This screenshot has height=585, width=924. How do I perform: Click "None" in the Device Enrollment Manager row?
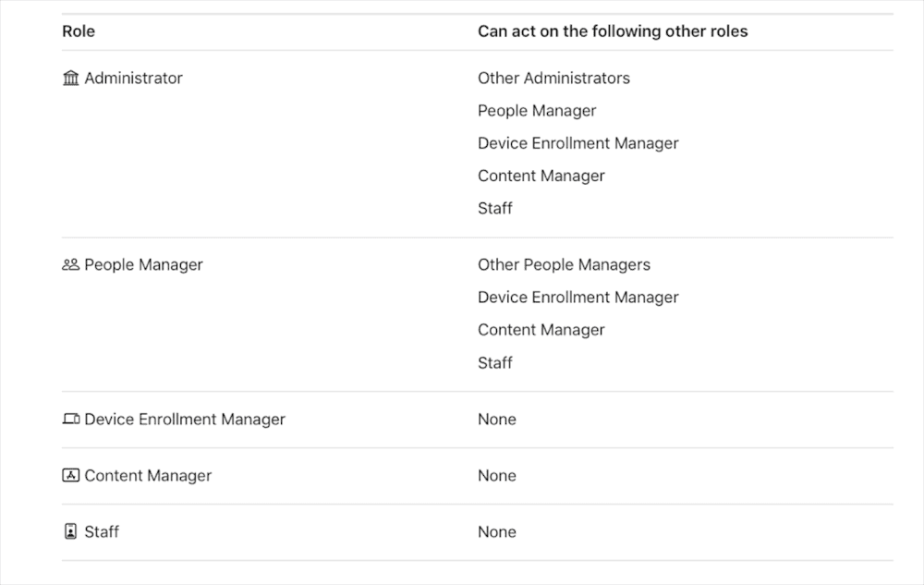tap(497, 420)
